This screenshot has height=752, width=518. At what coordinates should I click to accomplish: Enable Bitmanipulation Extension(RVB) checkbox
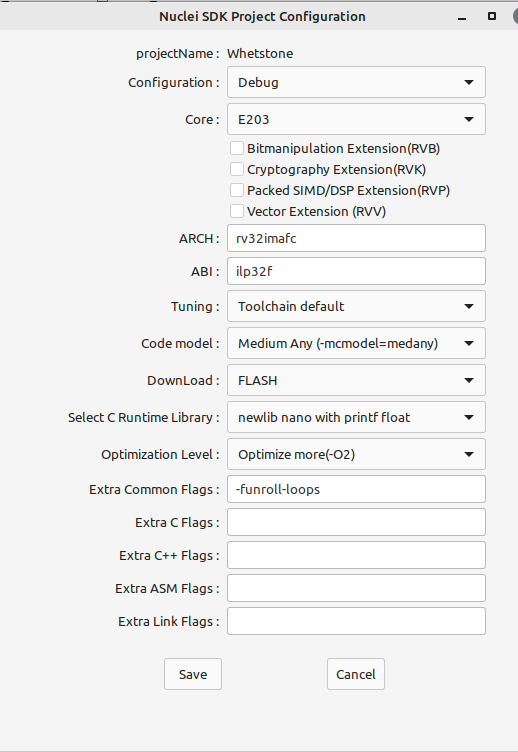coord(237,148)
